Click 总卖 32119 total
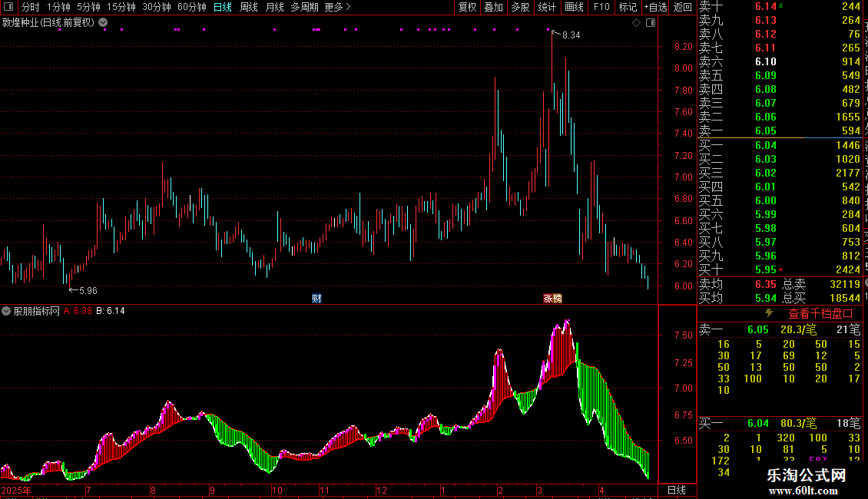 click(821, 284)
